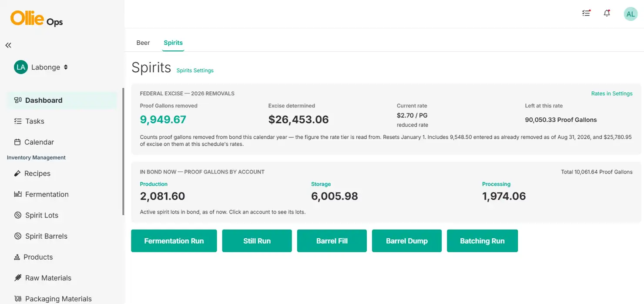Click the sidebar vertical scrollbar

click(123, 152)
